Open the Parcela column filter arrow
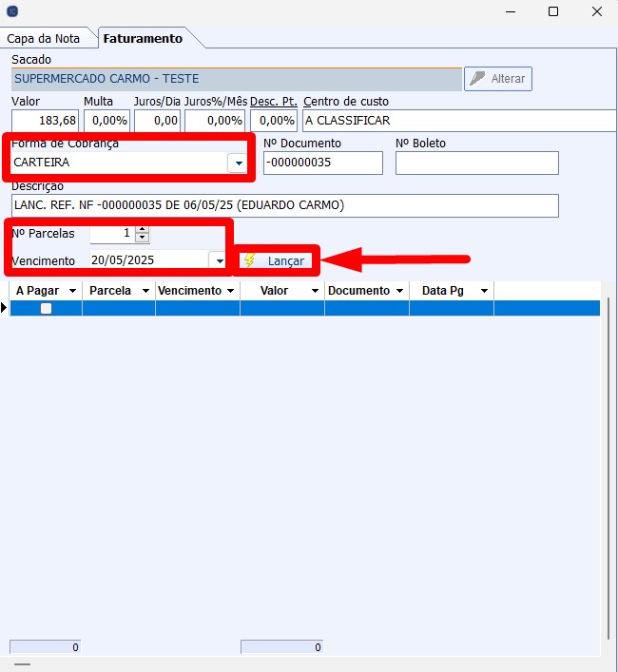The image size is (618, 672). point(145,291)
